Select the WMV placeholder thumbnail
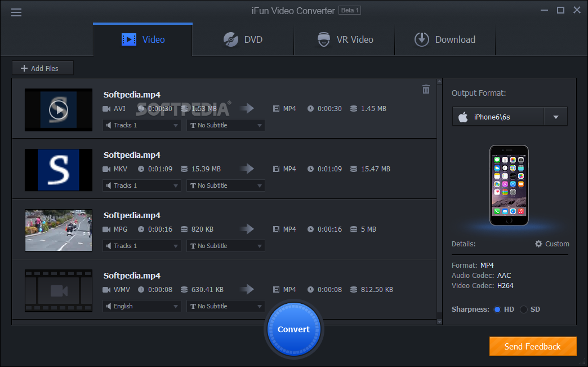This screenshot has height=367, width=588. pyautogui.click(x=59, y=290)
